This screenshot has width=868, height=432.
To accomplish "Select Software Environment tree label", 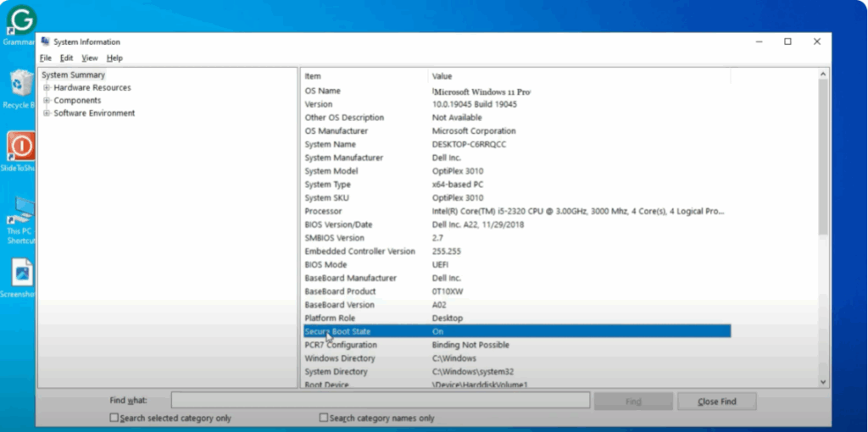I will tap(94, 113).
